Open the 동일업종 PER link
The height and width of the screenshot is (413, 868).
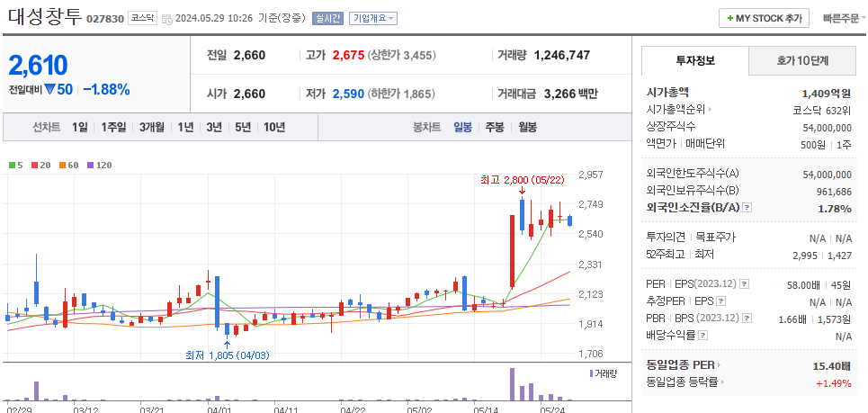684,364
